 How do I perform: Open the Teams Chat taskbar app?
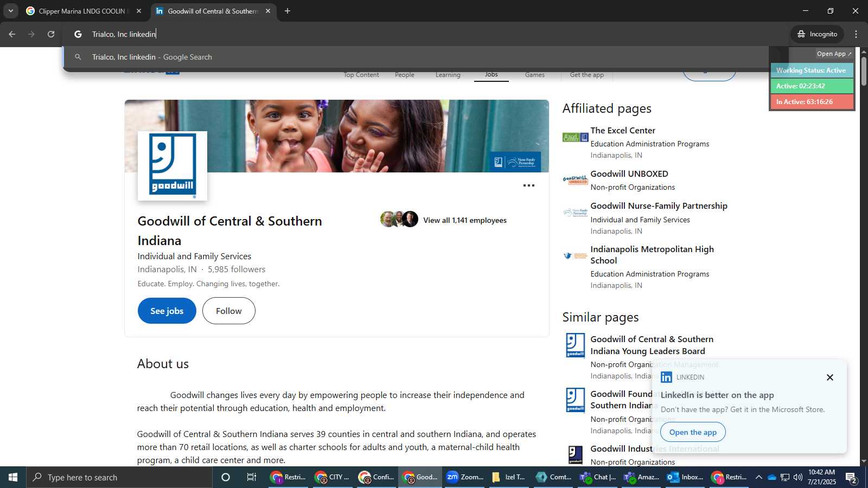[x=597, y=477]
